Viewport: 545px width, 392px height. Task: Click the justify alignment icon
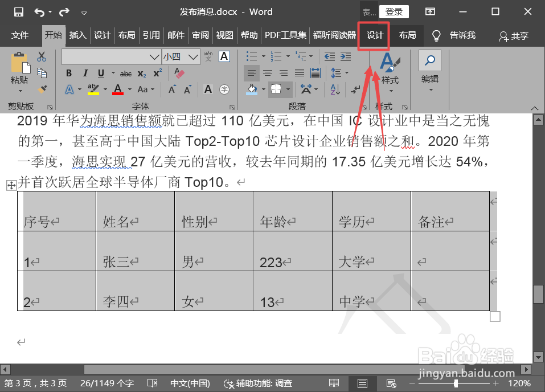click(299, 73)
